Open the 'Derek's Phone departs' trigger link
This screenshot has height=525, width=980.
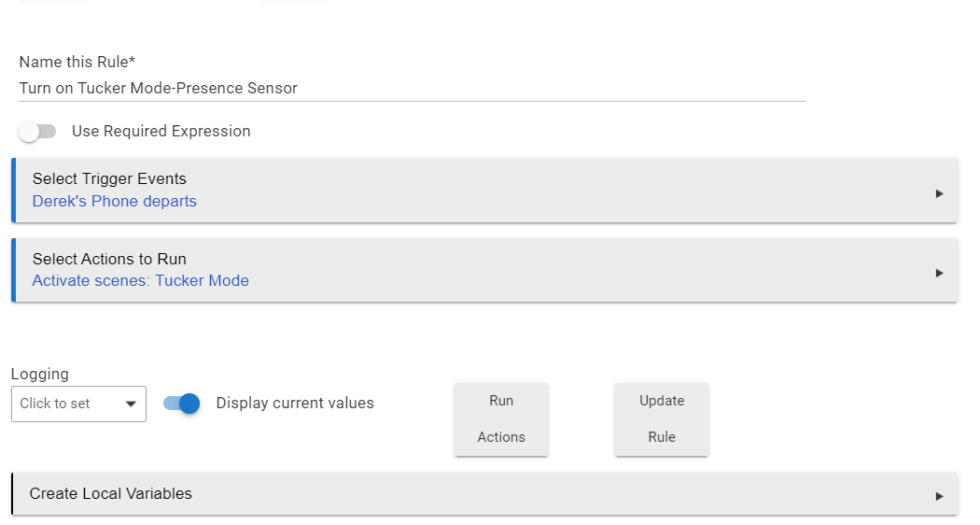point(115,202)
